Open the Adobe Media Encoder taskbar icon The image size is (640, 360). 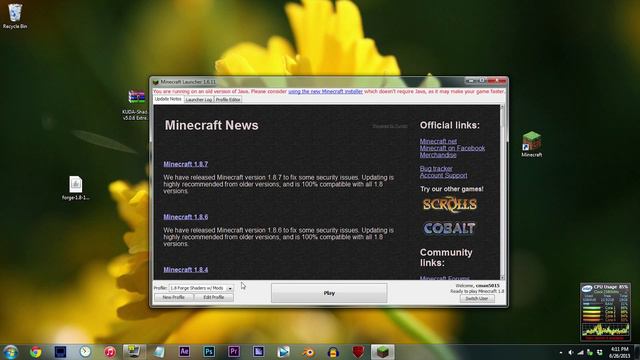pyautogui.click(x=258, y=352)
